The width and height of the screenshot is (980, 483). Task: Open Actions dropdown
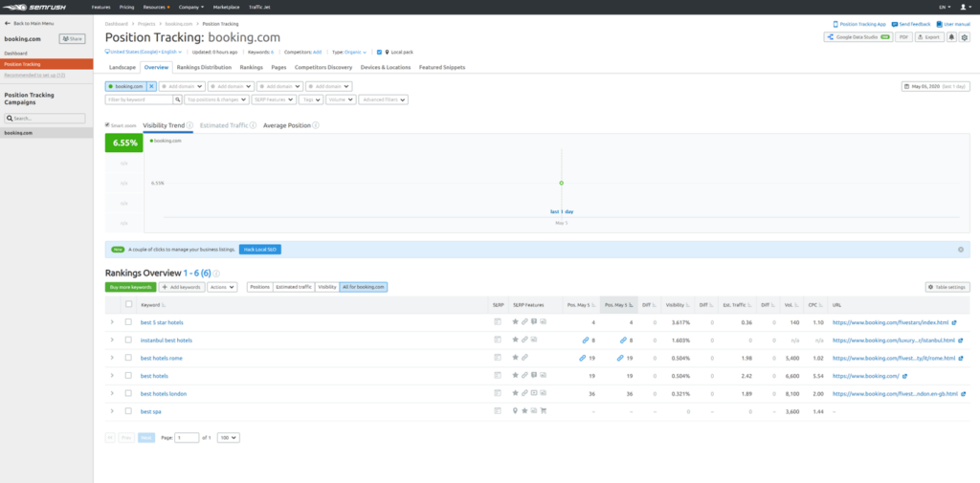[x=222, y=287]
